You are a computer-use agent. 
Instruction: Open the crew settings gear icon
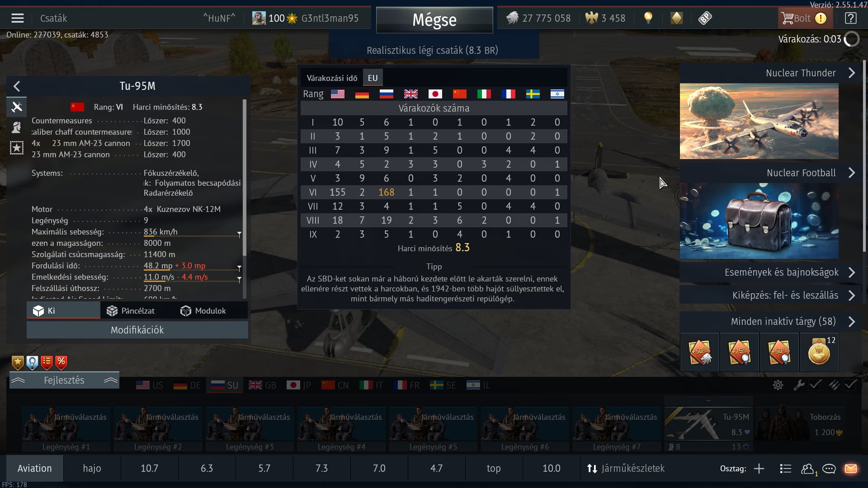(778, 385)
